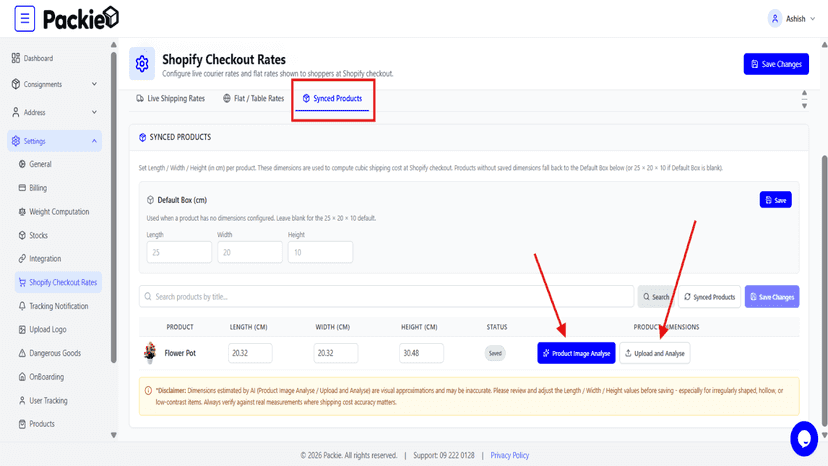828x466 pixels.
Task: Click the Tracking Notification bell icon
Action: tap(22, 306)
